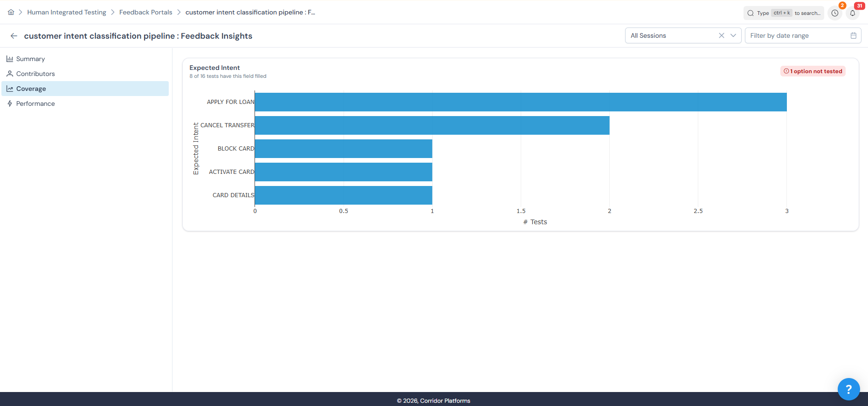The width and height of the screenshot is (868, 406).
Task: Go to the Performance section
Action: click(x=35, y=103)
